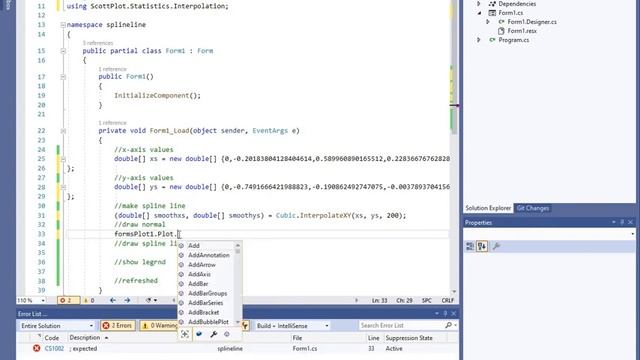Click Properties Categorized view icon
This screenshot has width=640, height=360.
coord(470,246)
